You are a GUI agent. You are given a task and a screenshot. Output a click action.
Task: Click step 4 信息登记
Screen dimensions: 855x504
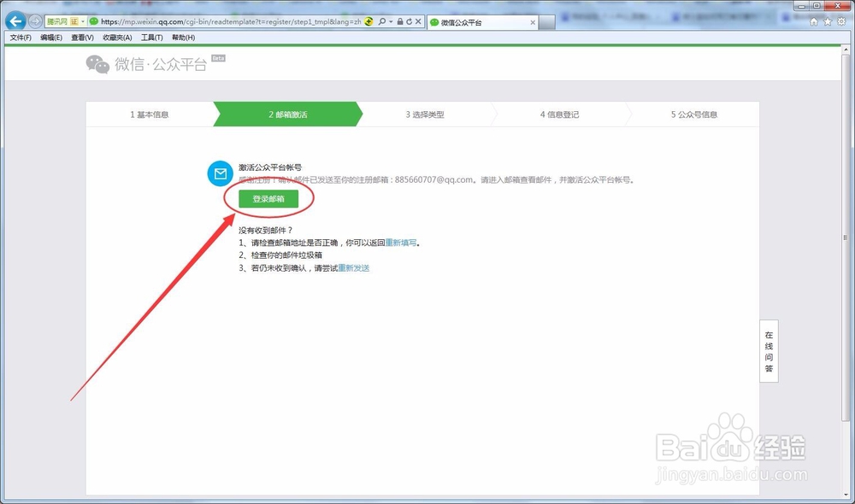pyautogui.click(x=559, y=114)
